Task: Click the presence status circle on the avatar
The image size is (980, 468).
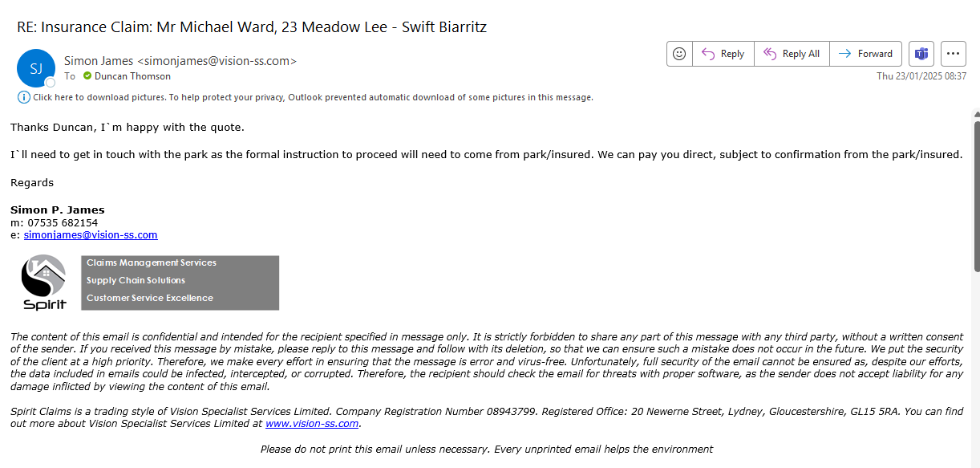Action: (x=51, y=83)
